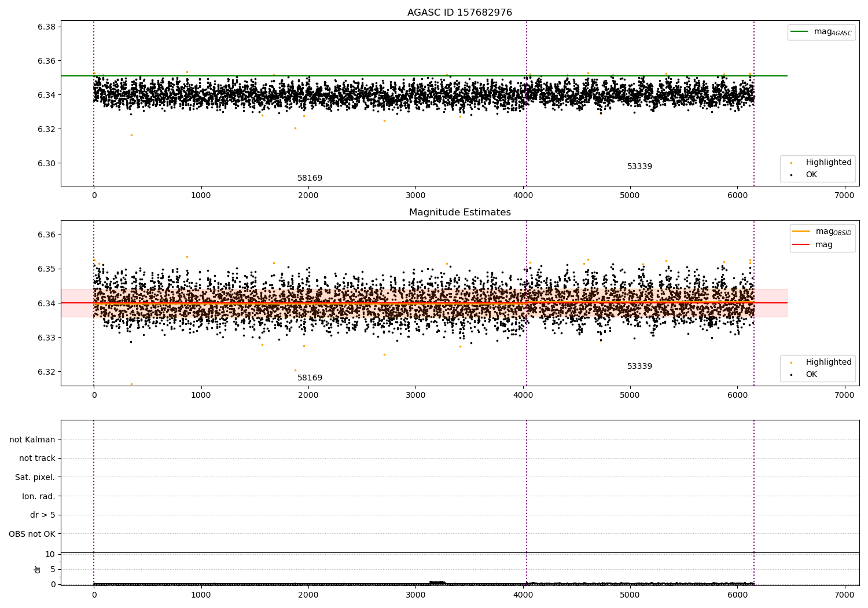This screenshot has width=868, height=608.
Task: Click the 'Sat. pixel.' axis label
Action: click(x=35, y=477)
